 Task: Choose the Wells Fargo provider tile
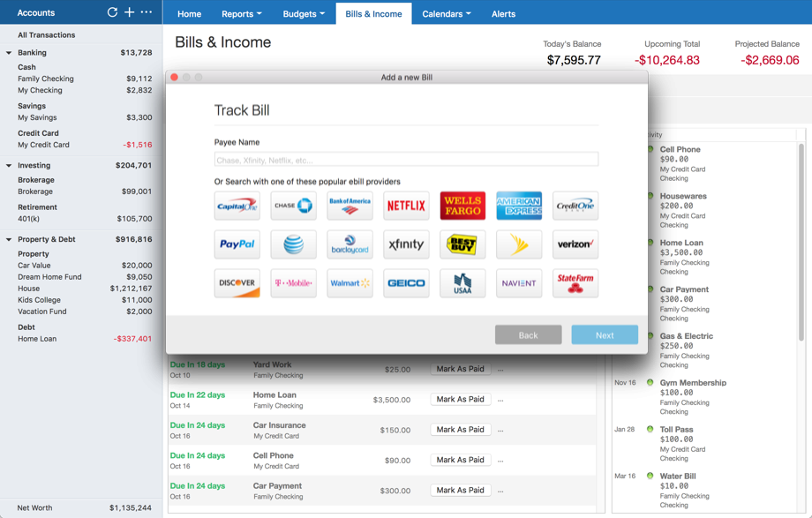click(462, 206)
